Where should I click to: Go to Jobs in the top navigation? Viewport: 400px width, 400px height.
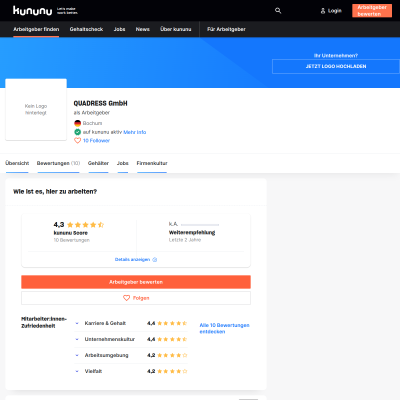click(x=119, y=29)
